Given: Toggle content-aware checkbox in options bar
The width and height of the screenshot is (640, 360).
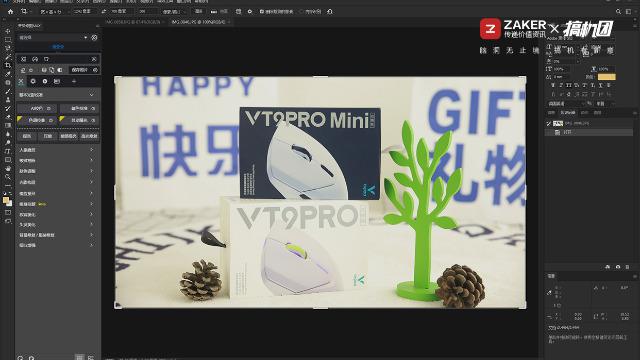Looking at the screenshot, I should pos(301,11).
